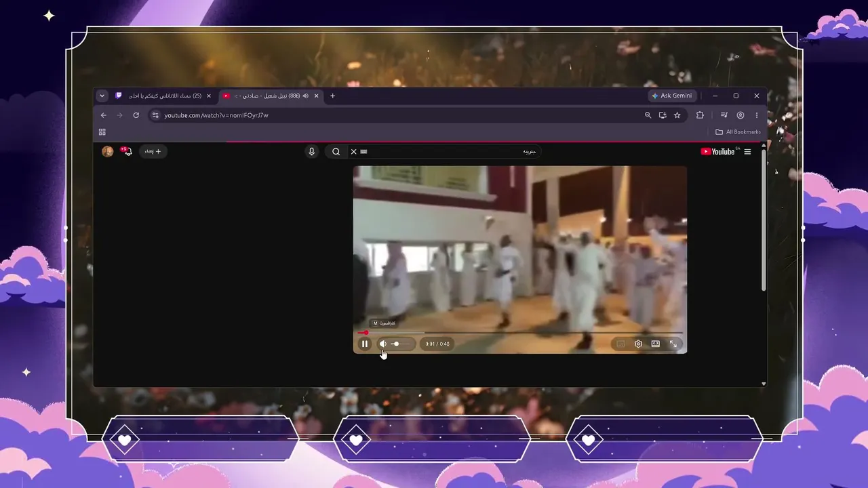
Task: Open the Chrome three-dot menu
Action: point(757,115)
